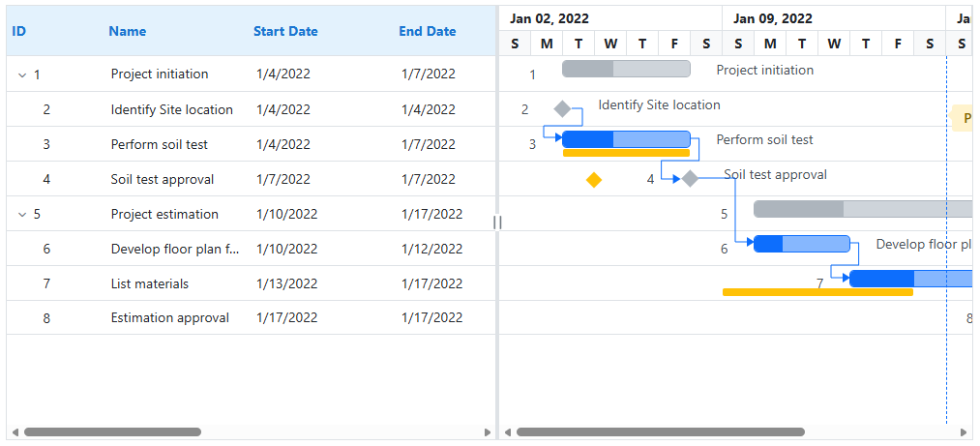980x446 pixels.
Task: Select the Project initiation summary taskbar
Action: (x=626, y=69)
